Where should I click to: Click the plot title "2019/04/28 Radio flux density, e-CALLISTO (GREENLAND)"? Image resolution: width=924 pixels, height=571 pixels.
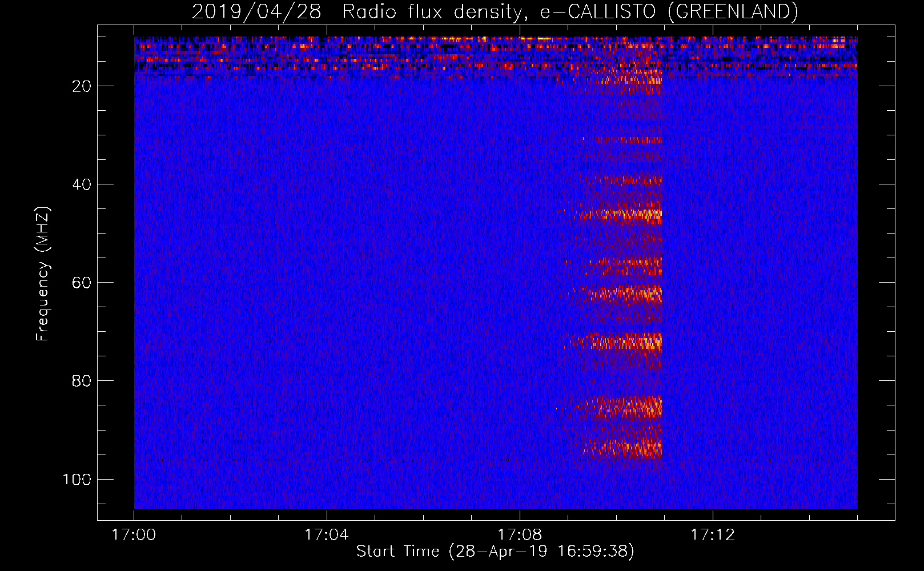495,12
